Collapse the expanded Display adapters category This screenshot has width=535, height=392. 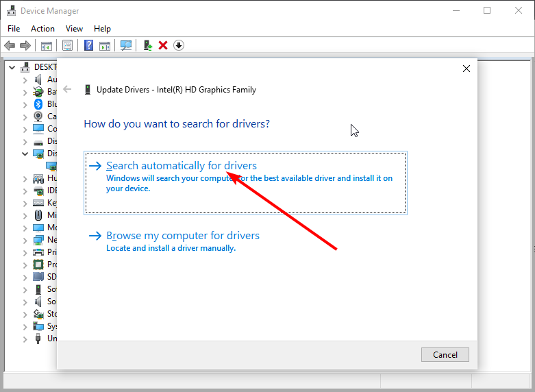[x=25, y=154]
